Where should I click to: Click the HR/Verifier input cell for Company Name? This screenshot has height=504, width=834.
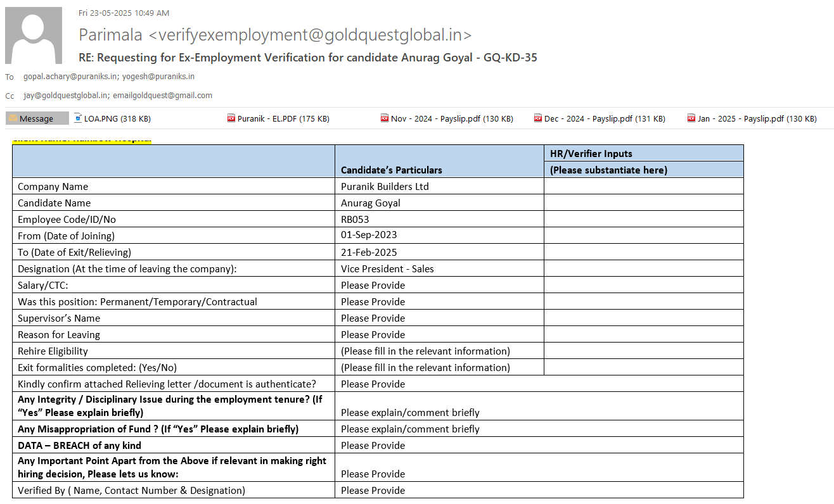click(643, 186)
